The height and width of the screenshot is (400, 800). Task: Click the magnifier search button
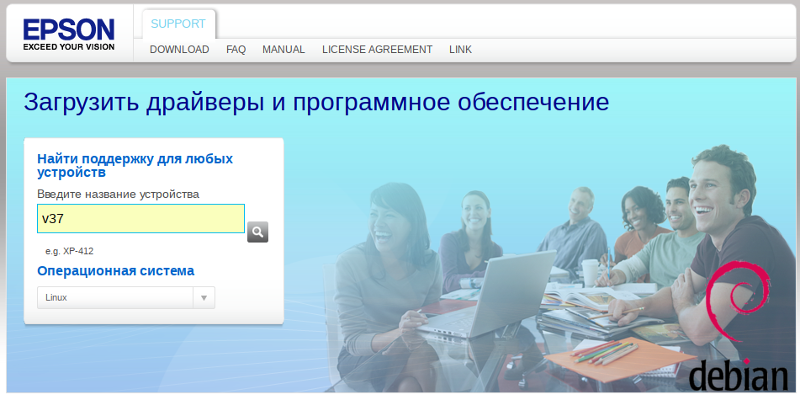258,232
